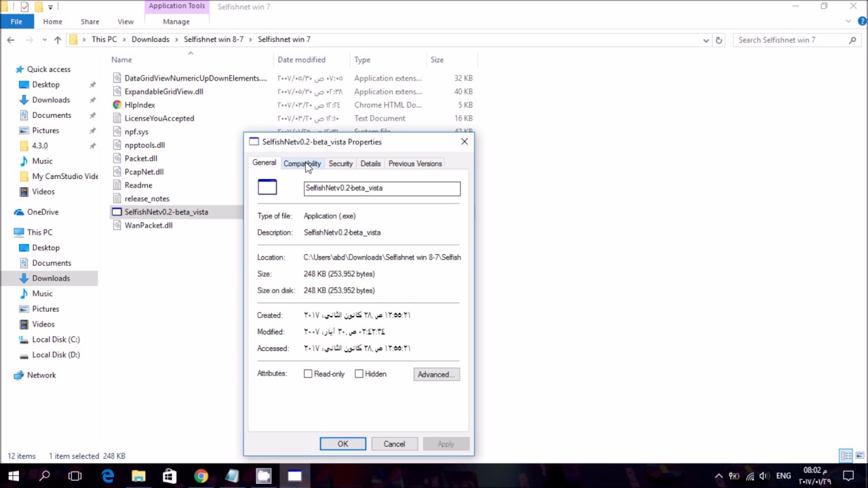Screen dimensions: 868x488
Task: Switch to Large icons view layout
Action: click(x=859, y=456)
